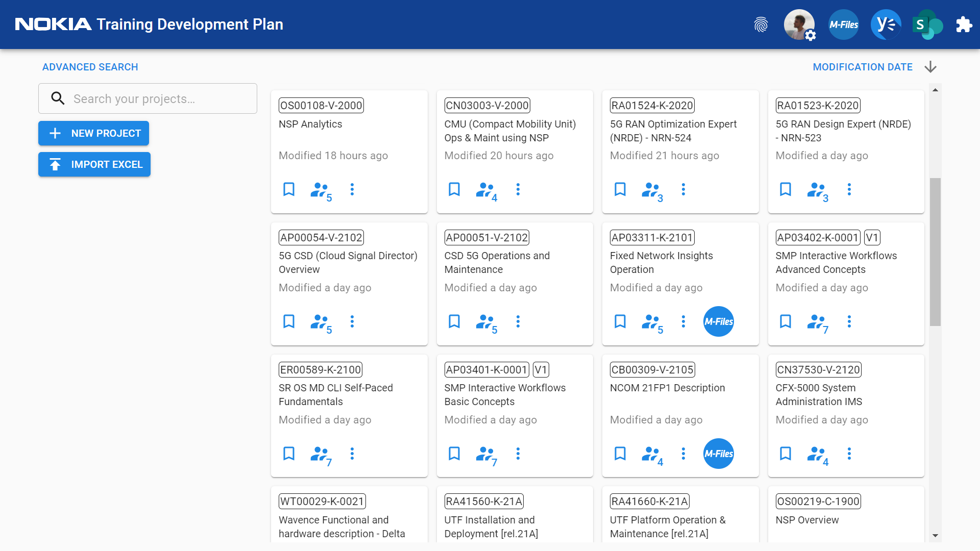
Task: Focus the Search your projects field
Action: click(x=148, y=98)
